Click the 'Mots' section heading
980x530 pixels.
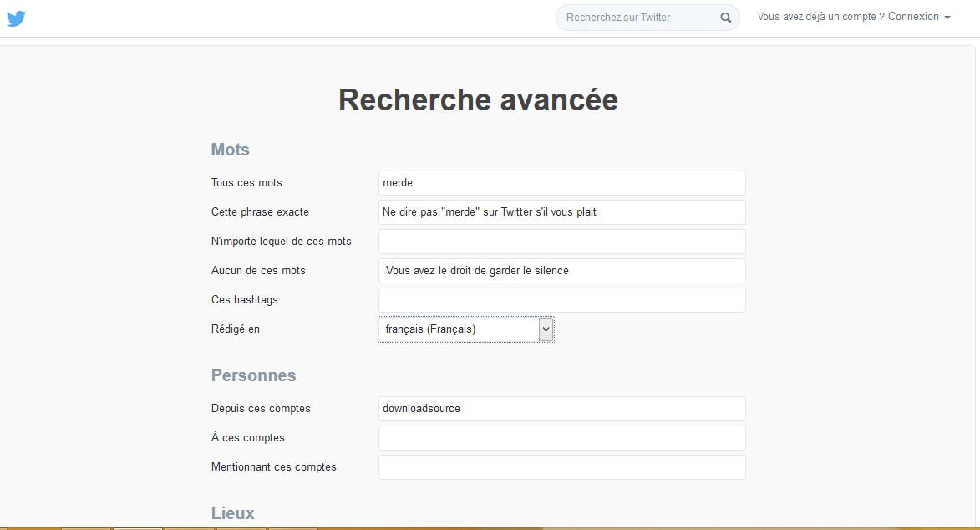pyautogui.click(x=230, y=150)
